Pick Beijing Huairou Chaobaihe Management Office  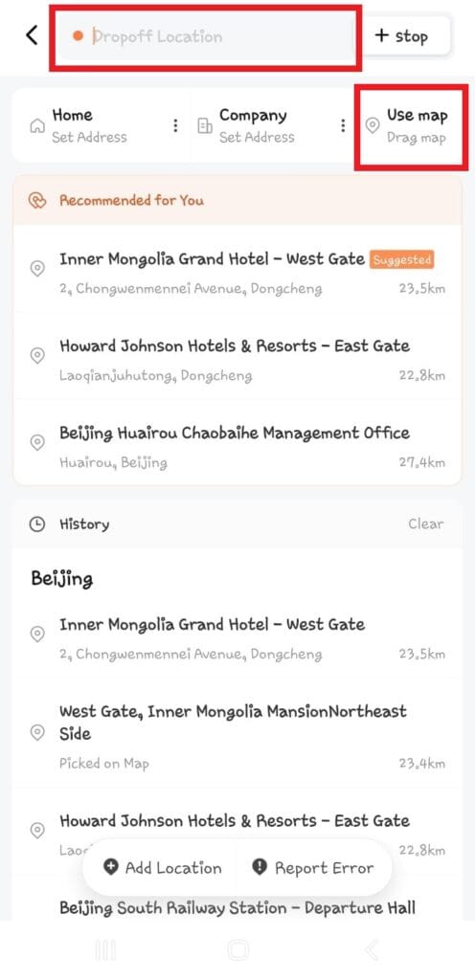(237, 446)
